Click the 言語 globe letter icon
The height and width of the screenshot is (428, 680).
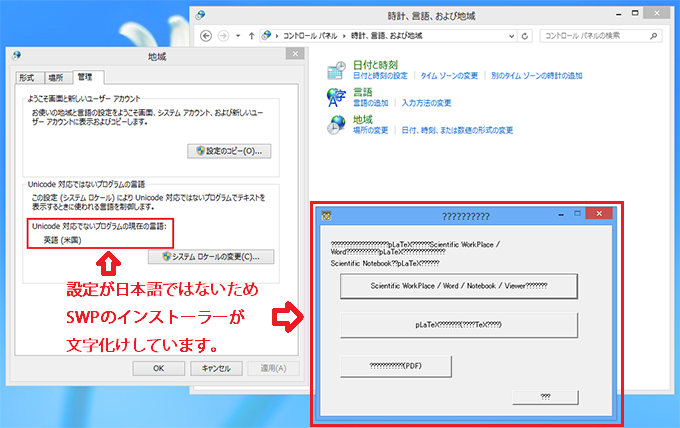coord(337,97)
